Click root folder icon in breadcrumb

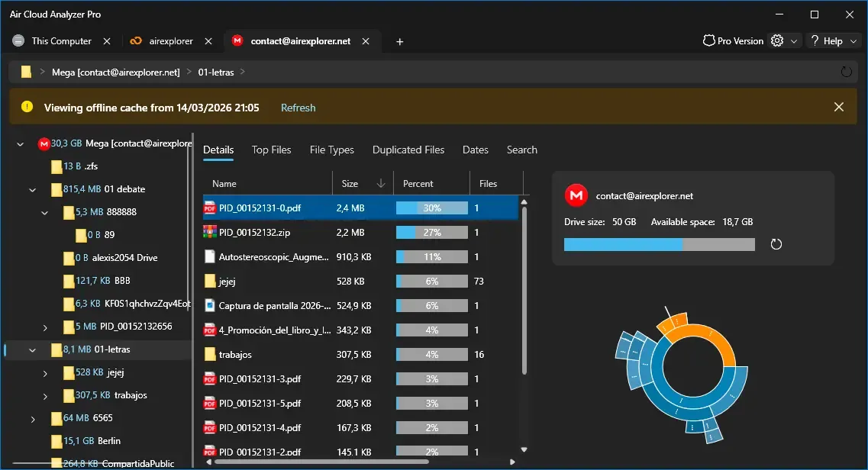[x=26, y=72]
